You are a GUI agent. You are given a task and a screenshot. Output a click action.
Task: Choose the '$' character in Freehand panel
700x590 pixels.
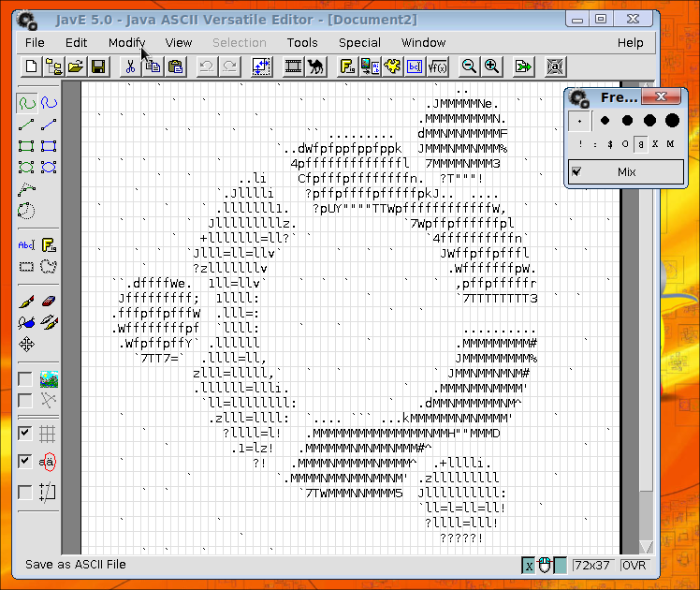click(x=610, y=144)
